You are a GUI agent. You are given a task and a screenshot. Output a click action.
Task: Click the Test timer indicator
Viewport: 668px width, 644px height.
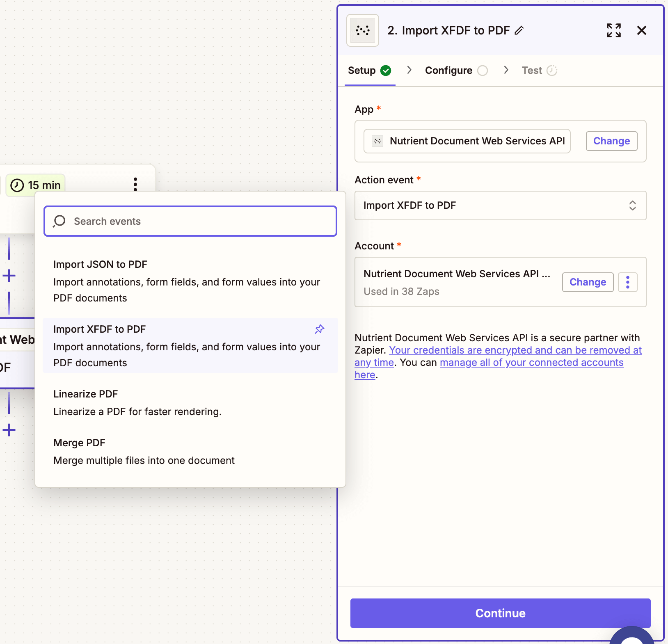point(552,70)
